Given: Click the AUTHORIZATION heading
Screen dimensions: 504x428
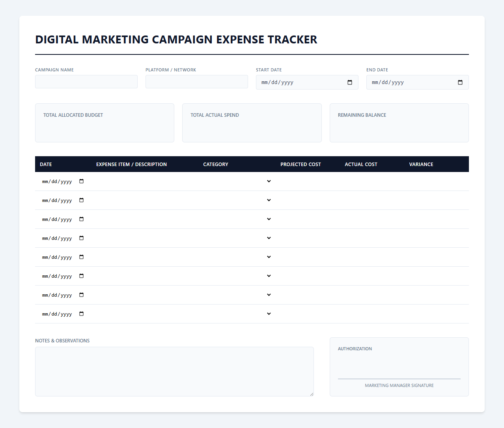Looking at the screenshot, I should [x=355, y=349].
